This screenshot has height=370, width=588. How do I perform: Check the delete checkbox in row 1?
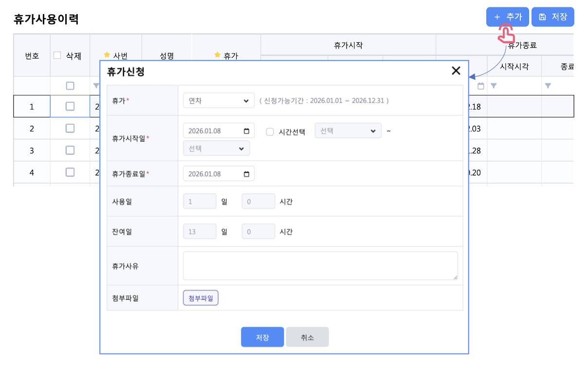[x=70, y=106]
